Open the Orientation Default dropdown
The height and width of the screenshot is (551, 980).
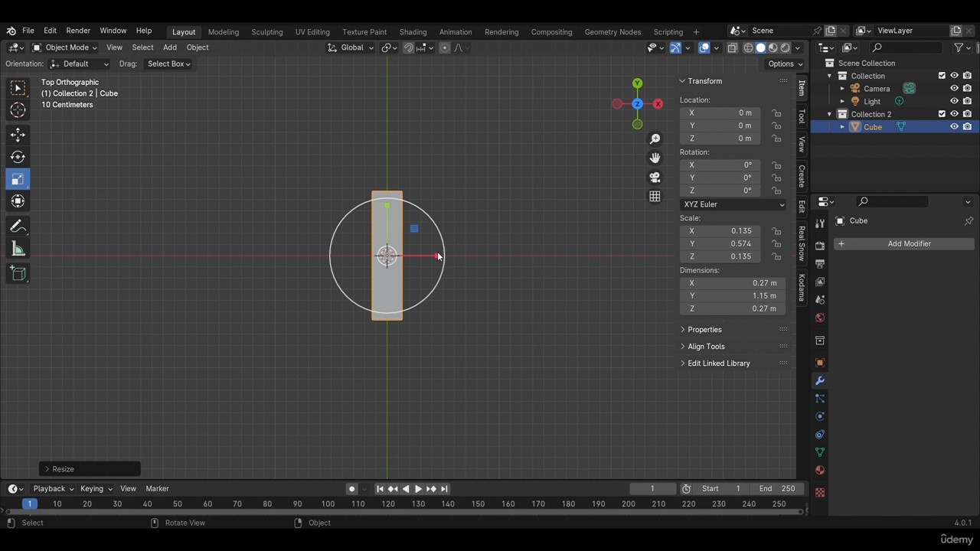click(80, 64)
